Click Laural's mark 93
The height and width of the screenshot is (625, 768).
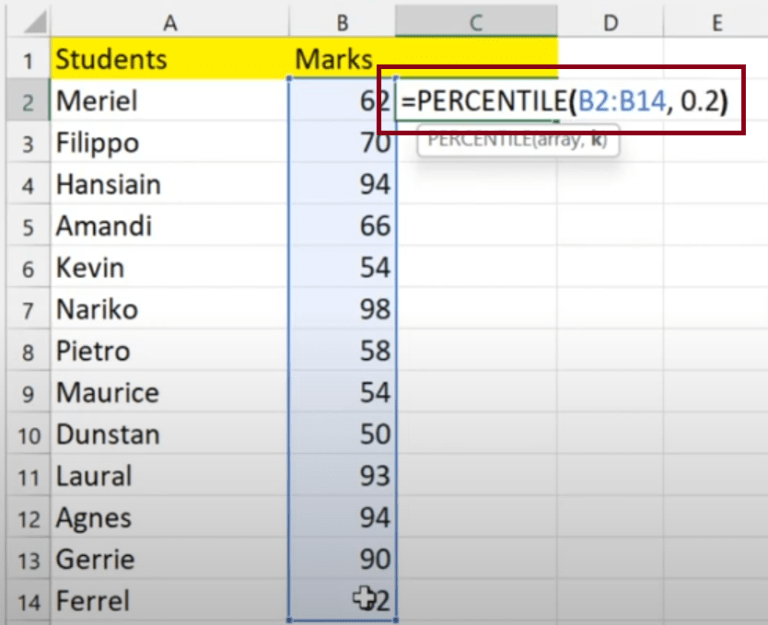pyautogui.click(x=342, y=476)
